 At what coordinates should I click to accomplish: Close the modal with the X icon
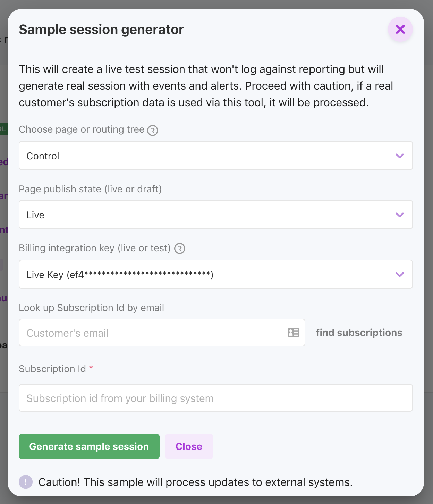(400, 29)
